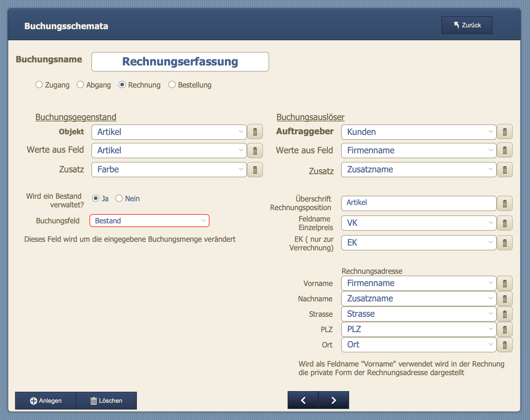Viewport: 530px width, 420px height.
Task: Select Nein for Bestand verwaltet
Action: pyautogui.click(x=119, y=199)
